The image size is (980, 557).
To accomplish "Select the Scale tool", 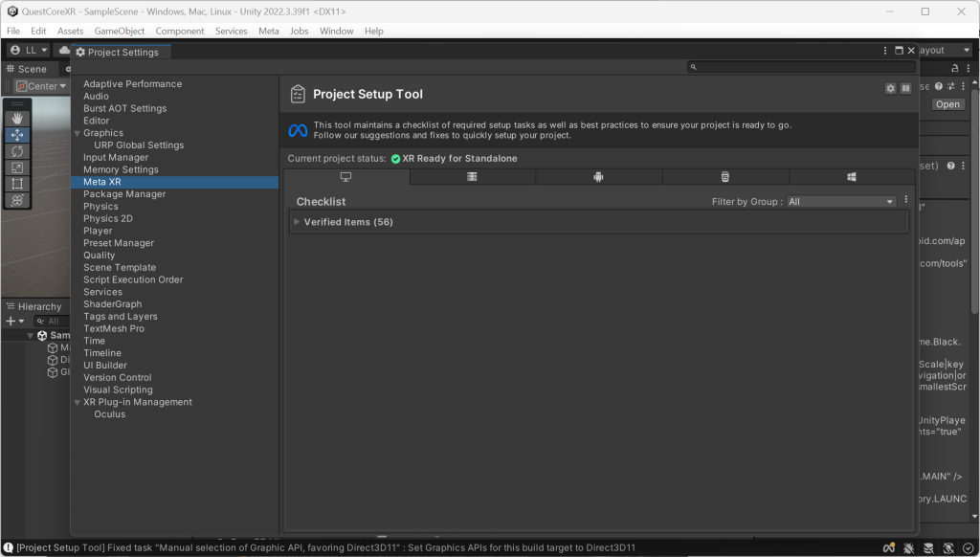I will pyautogui.click(x=17, y=167).
